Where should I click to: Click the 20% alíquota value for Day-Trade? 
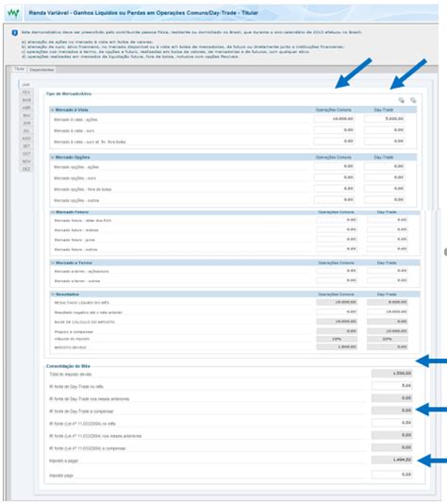388,339
